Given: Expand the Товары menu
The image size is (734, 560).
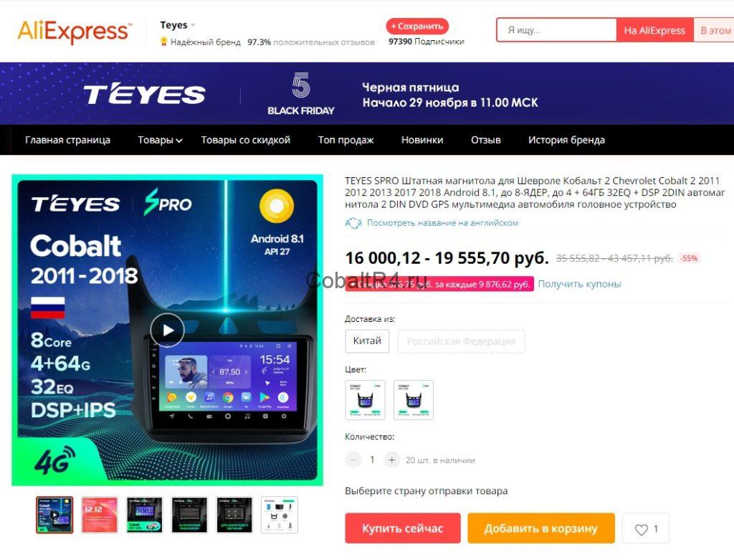Looking at the screenshot, I should (x=160, y=140).
